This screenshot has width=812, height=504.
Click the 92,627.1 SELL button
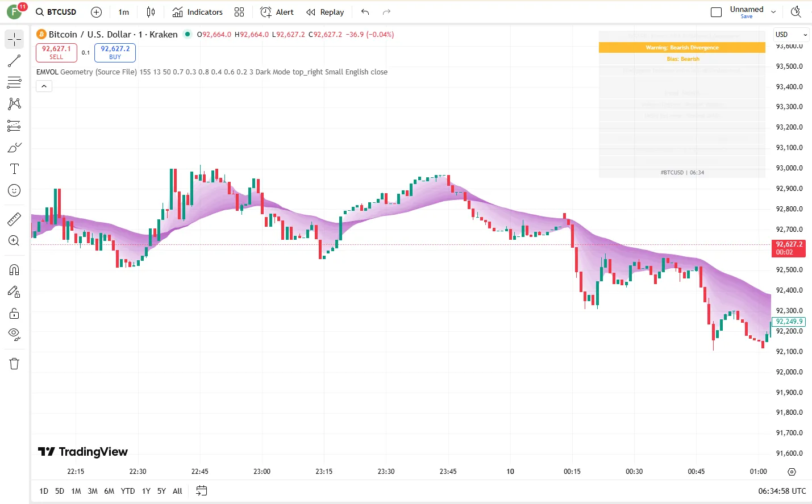coord(56,52)
